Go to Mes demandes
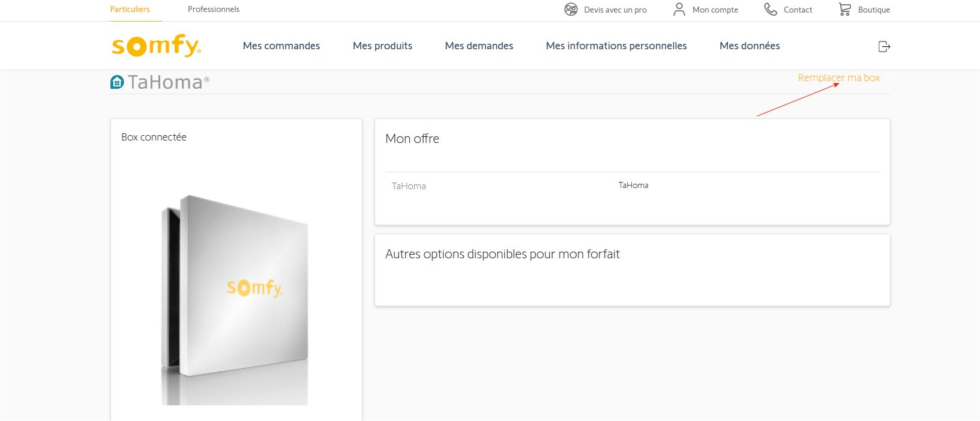The width and height of the screenshot is (980, 421). (479, 46)
